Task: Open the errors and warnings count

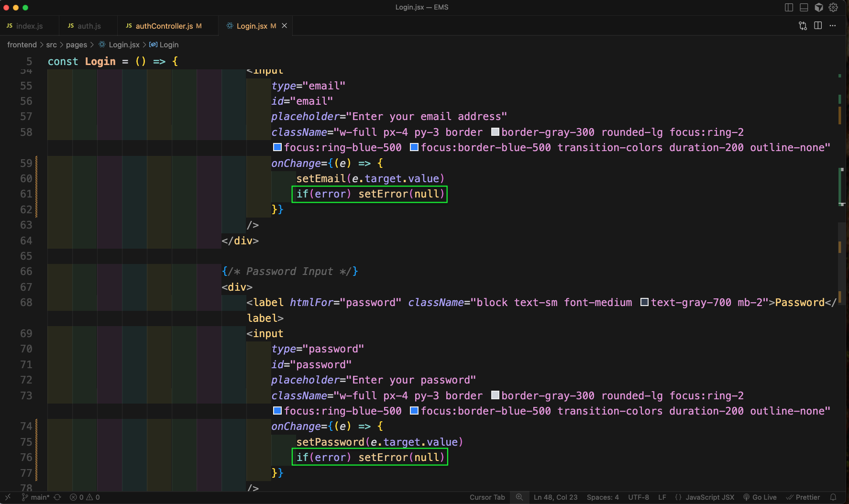Action: tap(85, 497)
